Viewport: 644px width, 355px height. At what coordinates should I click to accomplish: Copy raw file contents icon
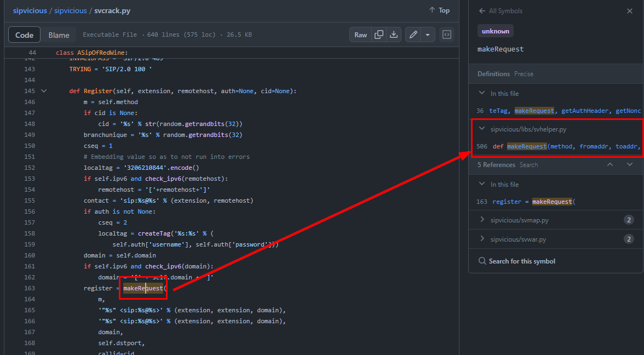pos(378,35)
